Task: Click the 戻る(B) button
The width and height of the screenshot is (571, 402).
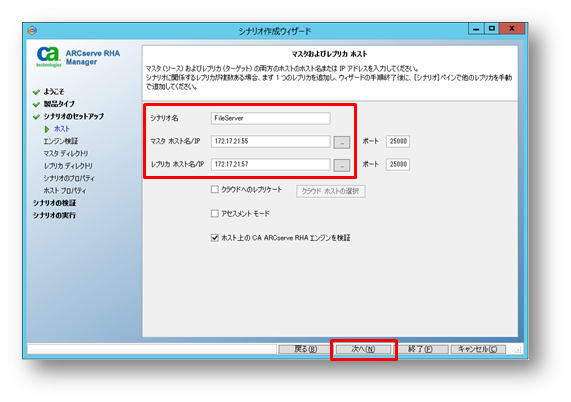Action: pos(306,349)
